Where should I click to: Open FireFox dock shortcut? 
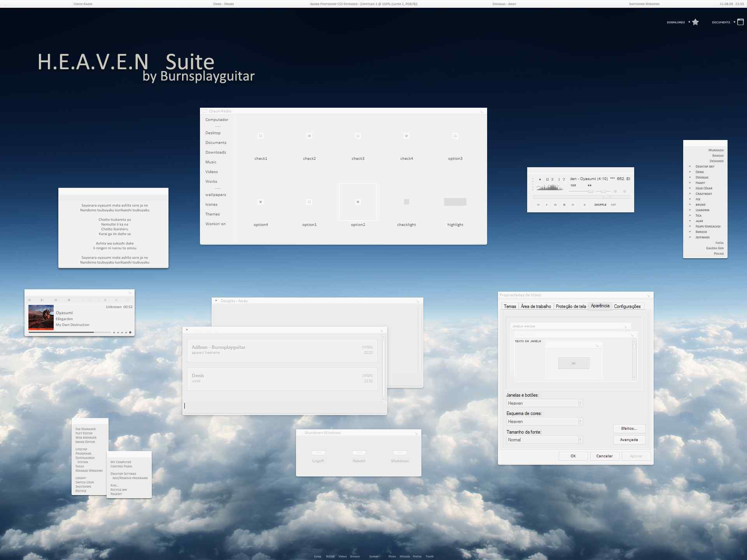(x=417, y=556)
